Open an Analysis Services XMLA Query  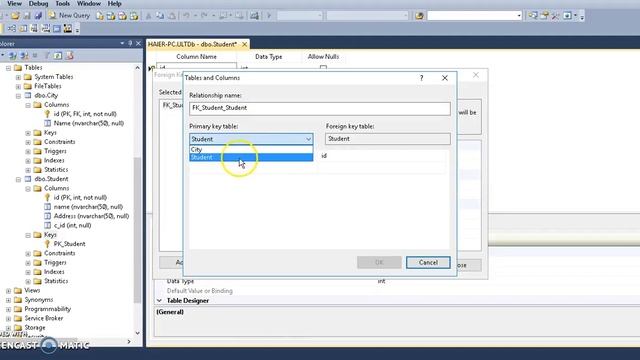tap(134, 16)
